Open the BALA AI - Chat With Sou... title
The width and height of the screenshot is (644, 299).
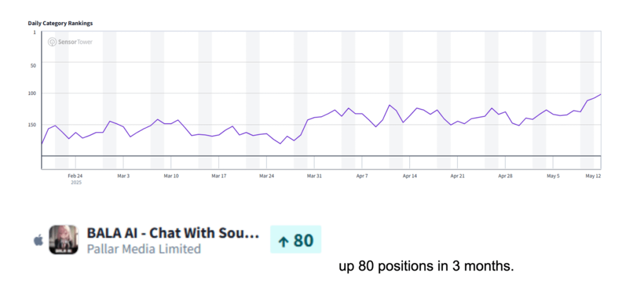tap(173, 234)
